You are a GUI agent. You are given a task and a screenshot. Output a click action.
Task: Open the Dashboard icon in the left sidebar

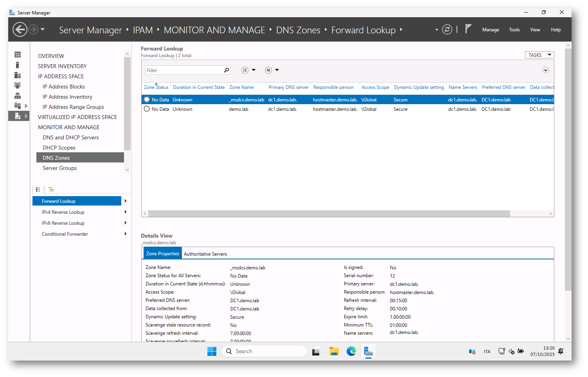pyautogui.click(x=18, y=55)
